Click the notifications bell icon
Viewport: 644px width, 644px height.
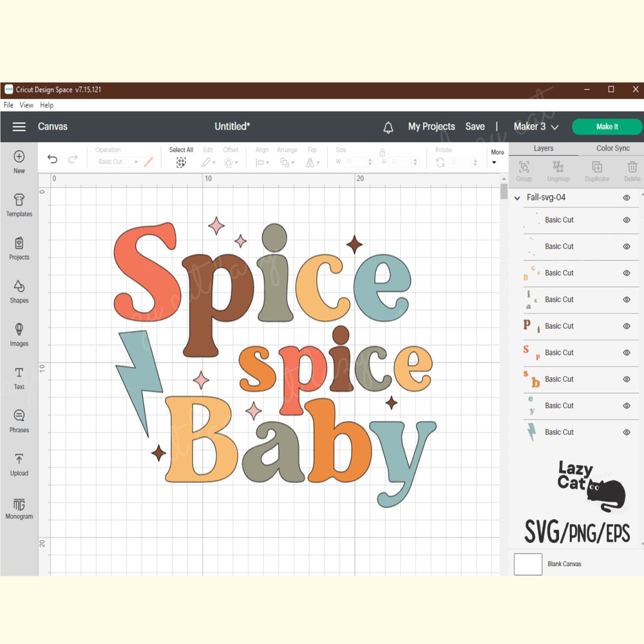[x=388, y=127]
